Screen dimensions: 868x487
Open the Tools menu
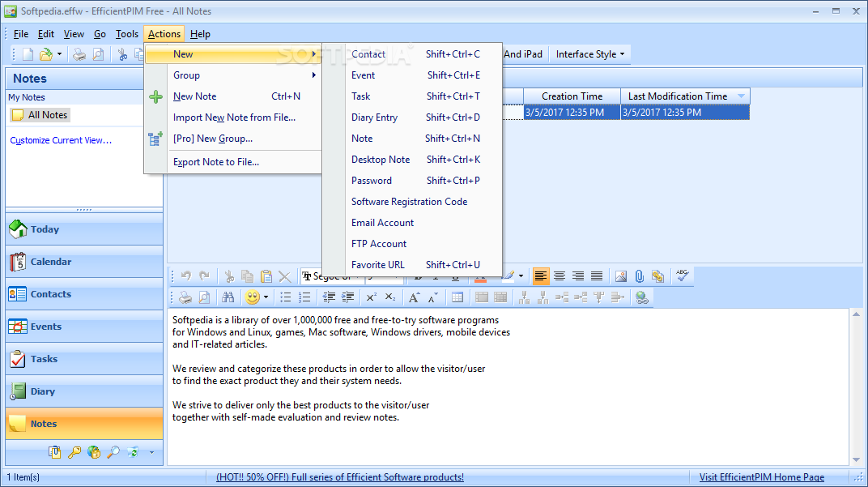pyautogui.click(x=127, y=34)
